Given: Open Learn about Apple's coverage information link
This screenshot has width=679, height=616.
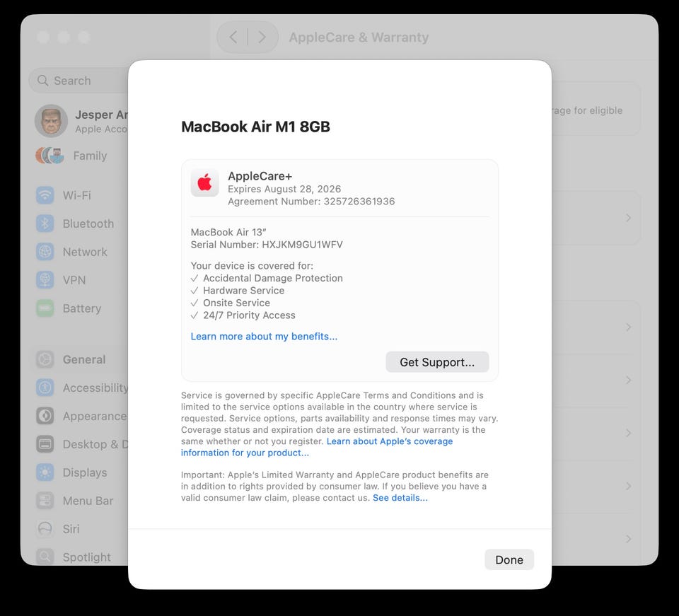Looking at the screenshot, I should [x=317, y=447].
